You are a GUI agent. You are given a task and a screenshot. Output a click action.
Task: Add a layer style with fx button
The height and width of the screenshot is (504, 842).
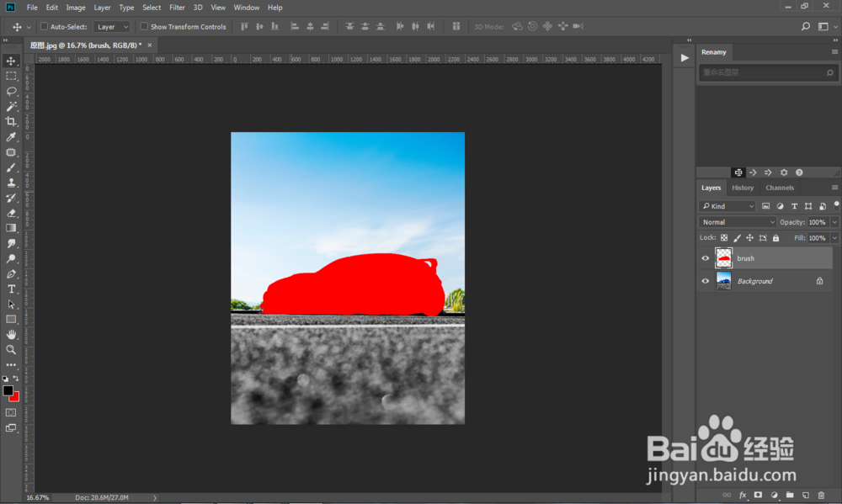tap(743, 495)
